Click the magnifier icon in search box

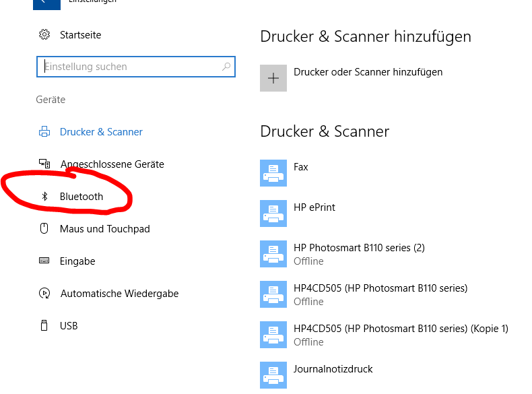(x=226, y=67)
